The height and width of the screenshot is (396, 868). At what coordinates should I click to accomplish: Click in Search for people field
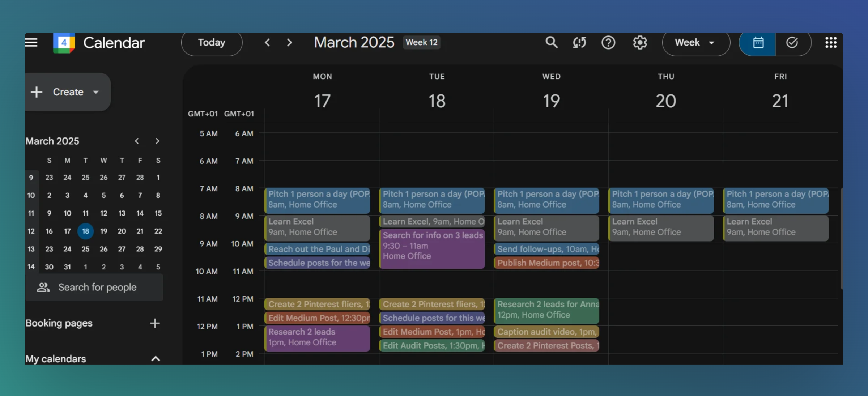pos(94,287)
